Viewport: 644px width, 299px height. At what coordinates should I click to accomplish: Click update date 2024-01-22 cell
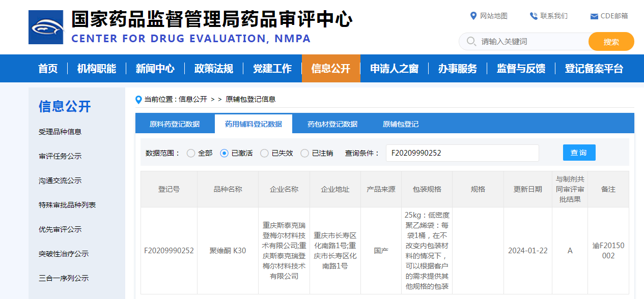[x=528, y=251]
